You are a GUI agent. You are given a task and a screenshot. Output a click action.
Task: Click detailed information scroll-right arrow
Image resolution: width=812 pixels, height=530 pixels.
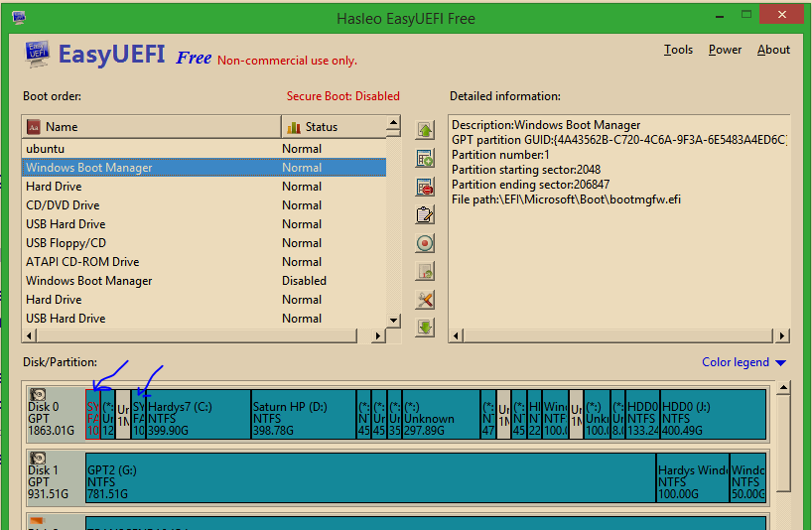782,335
